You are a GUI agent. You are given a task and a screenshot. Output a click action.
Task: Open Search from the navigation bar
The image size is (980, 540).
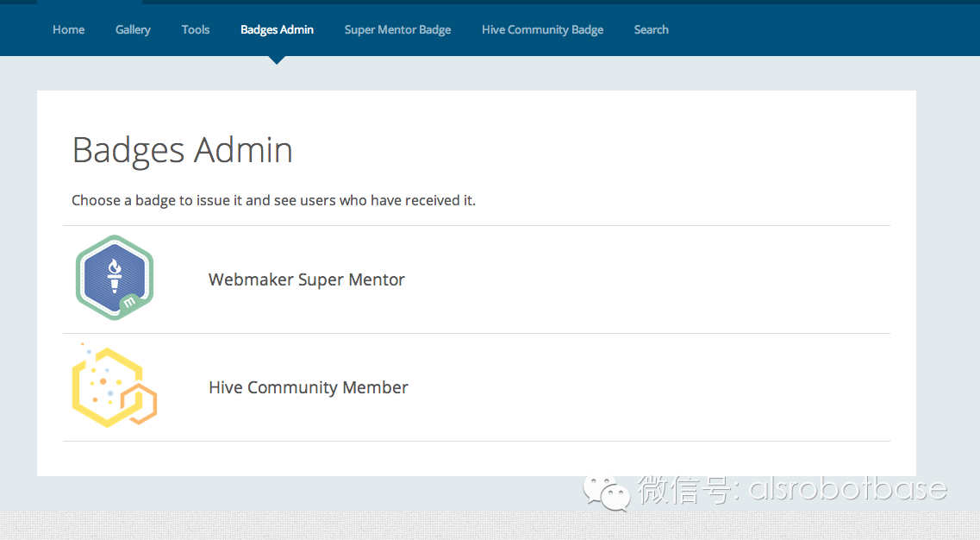coord(652,29)
